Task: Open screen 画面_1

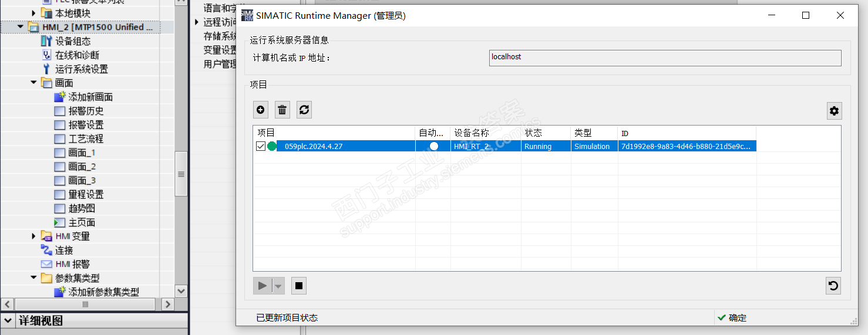Action: point(82,153)
